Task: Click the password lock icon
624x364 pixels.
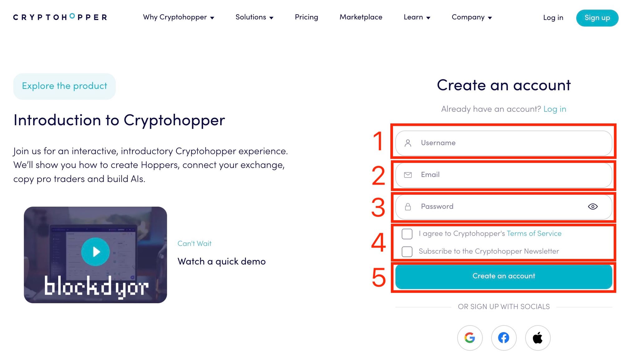Action: pos(407,206)
